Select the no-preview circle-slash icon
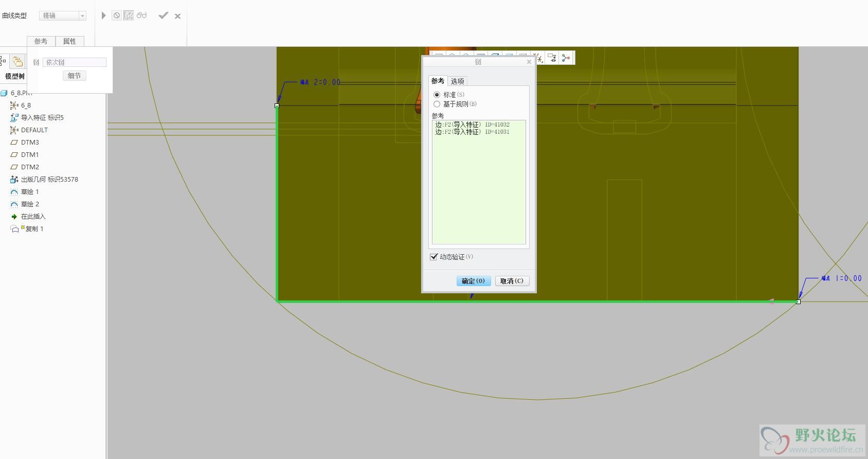 pyautogui.click(x=117, y=15)
